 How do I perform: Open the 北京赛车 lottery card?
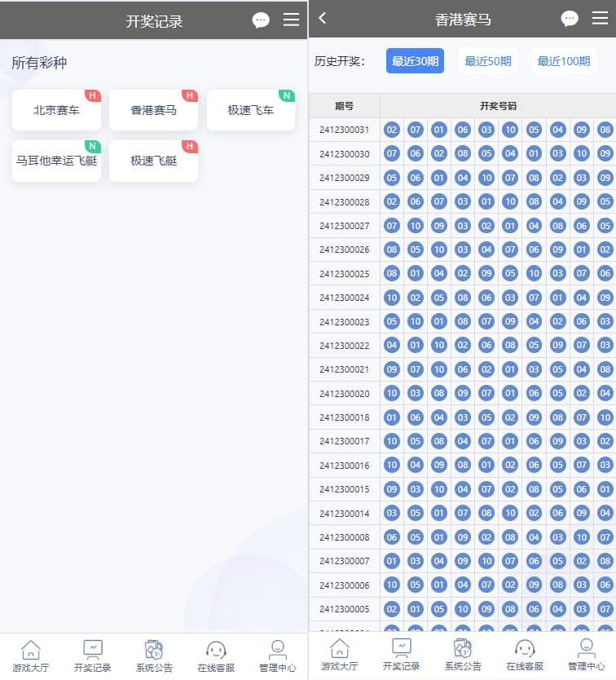(56, 110)
